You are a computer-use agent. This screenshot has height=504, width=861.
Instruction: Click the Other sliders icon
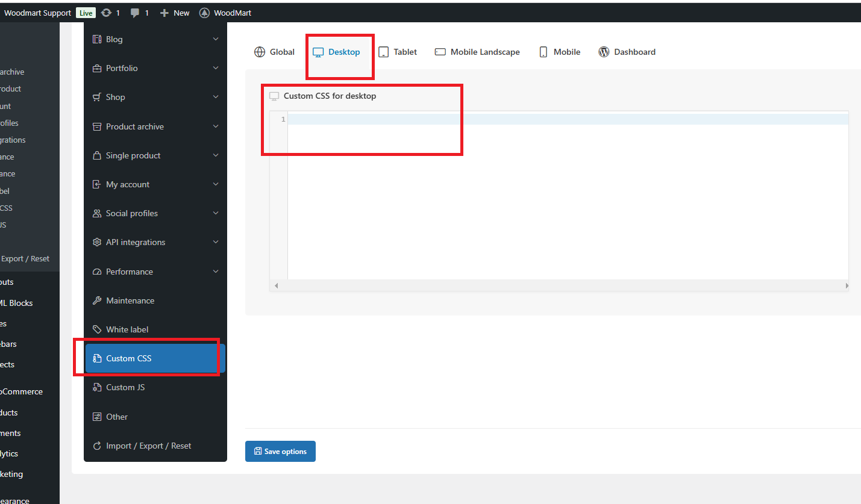click(x=96, y=417)
